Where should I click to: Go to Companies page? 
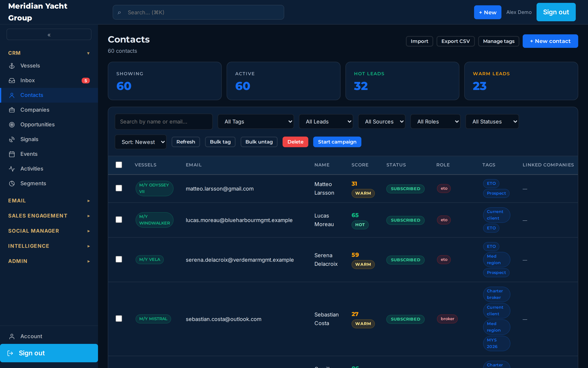point(49,110)
